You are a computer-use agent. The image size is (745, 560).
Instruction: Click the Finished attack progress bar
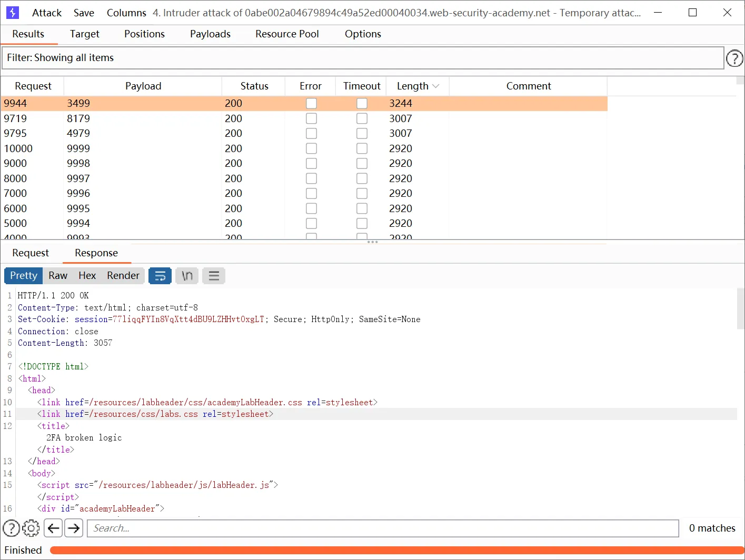(x=396, y=551)
